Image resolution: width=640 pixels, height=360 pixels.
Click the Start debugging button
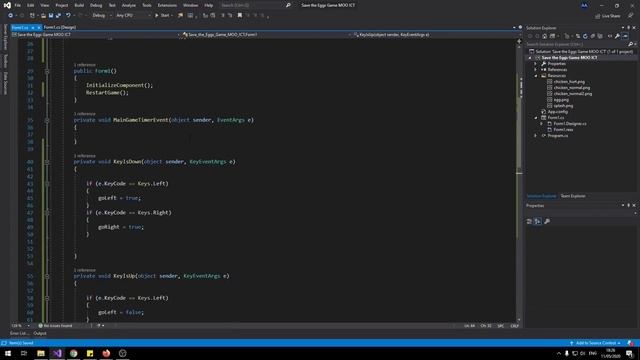tap(162, 16)
